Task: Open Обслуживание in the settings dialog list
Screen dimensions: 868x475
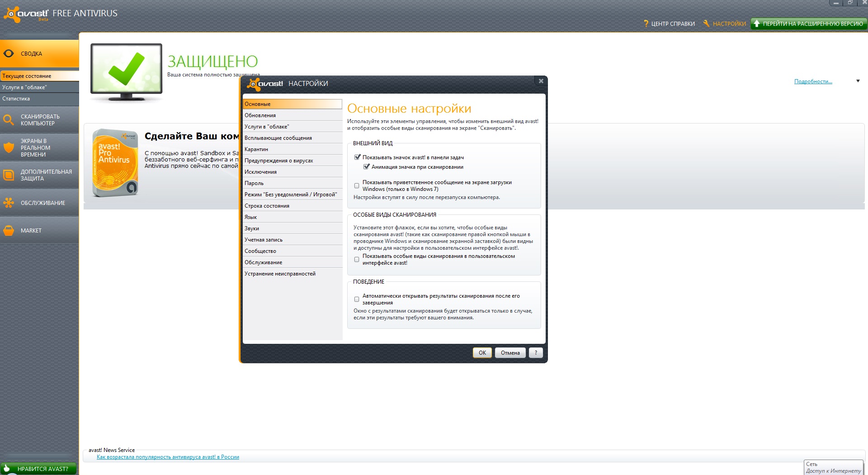Action: click(x=292, y=262)
